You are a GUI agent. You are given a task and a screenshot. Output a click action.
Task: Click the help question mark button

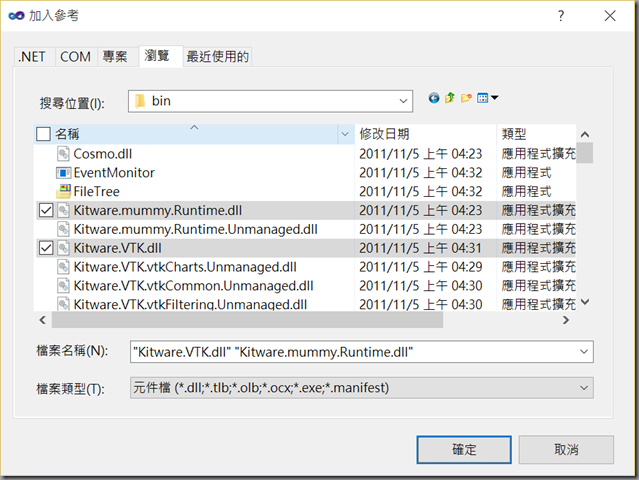click(x=561, y=16)
